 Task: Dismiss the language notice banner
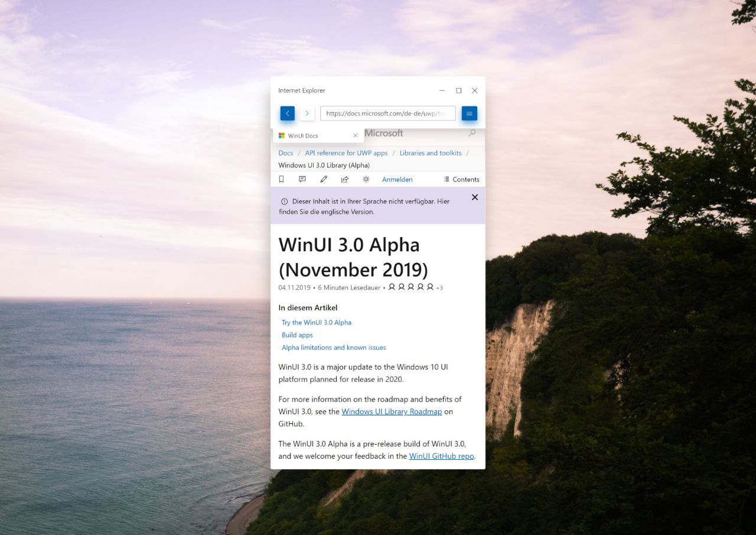(475, 197)
